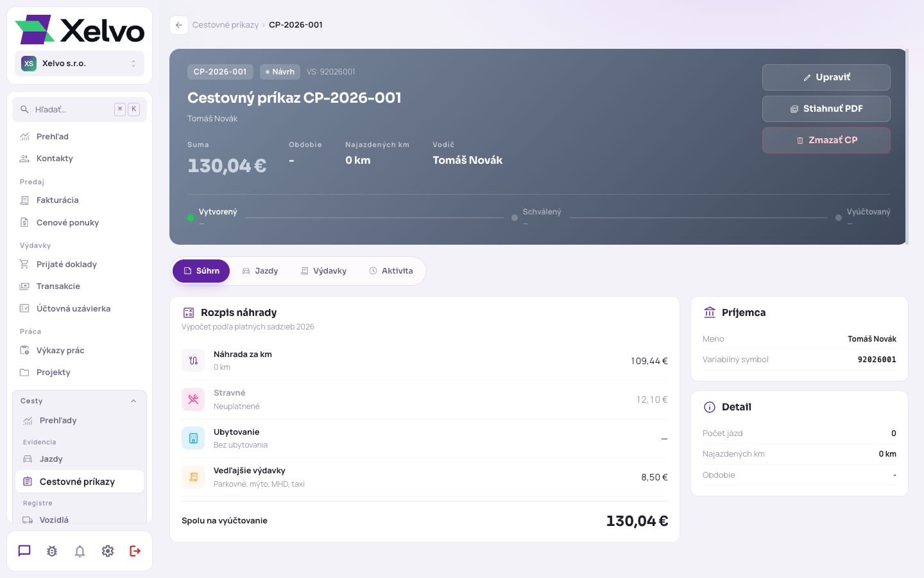Image resolution: width=924 pixels, height=578 pixels.
Task: Click the Projekty folder icon
Action: click(24, 372)
